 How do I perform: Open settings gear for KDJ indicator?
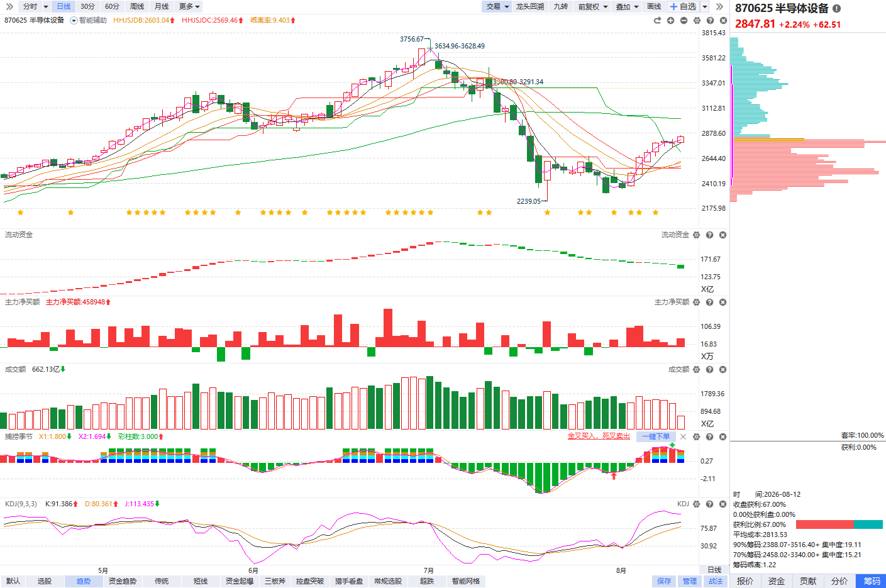pos(696,504)
